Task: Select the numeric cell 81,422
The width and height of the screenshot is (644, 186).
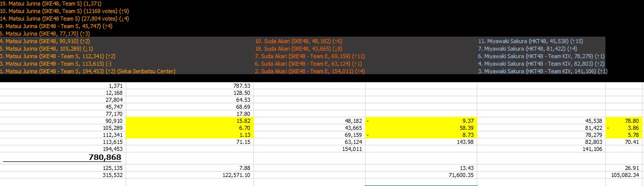Action: 541,128
